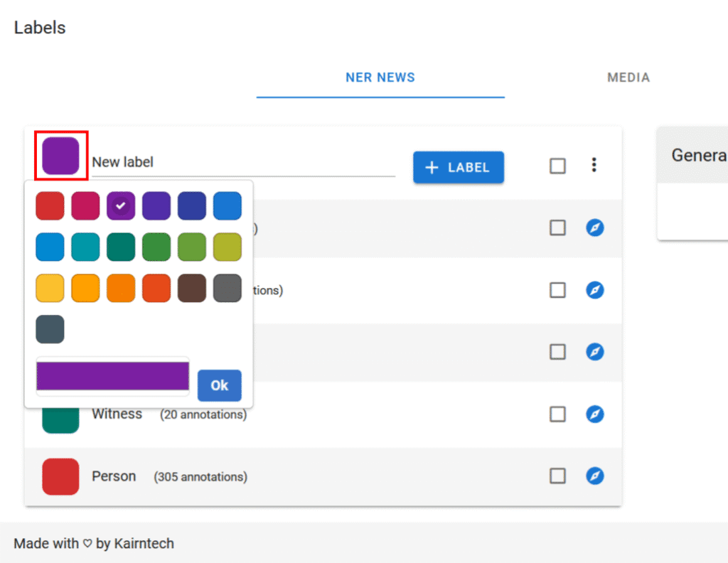The width and height of the screenshot is (728, 563).
Task: Switch to the NER NEWS tab
Action: tap(380, 77)
